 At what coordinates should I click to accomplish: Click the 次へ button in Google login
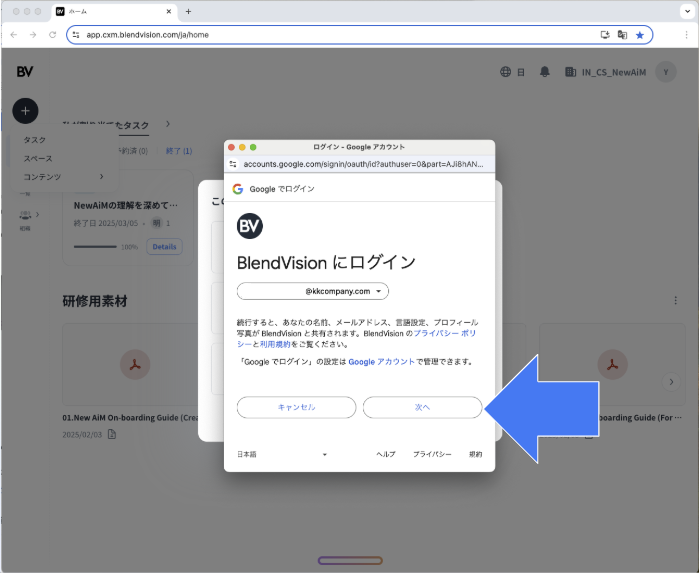tap(422, 407)
